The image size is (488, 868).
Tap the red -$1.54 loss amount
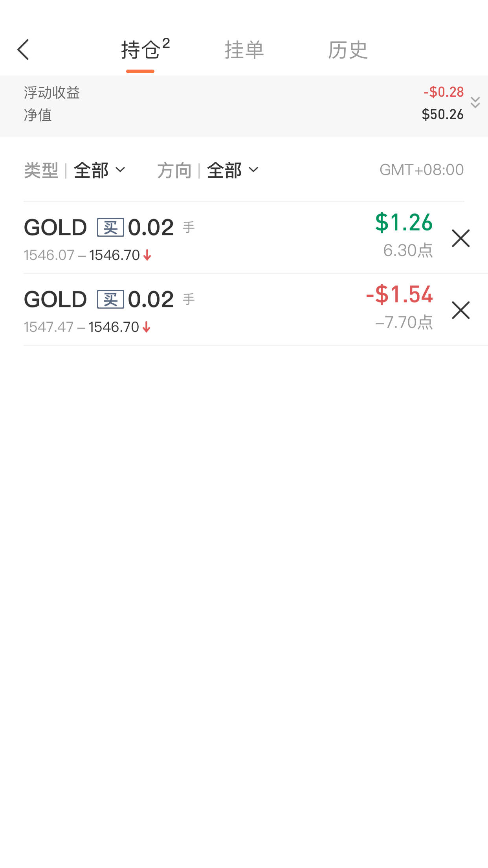tap(399, 294)
